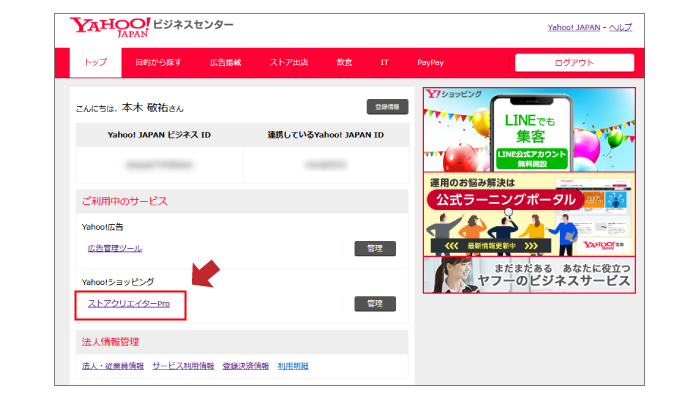Click the Yahoo!広告 service label
Image resolution: width=700 pixels, height=400 pixels.
coord(102,227)
